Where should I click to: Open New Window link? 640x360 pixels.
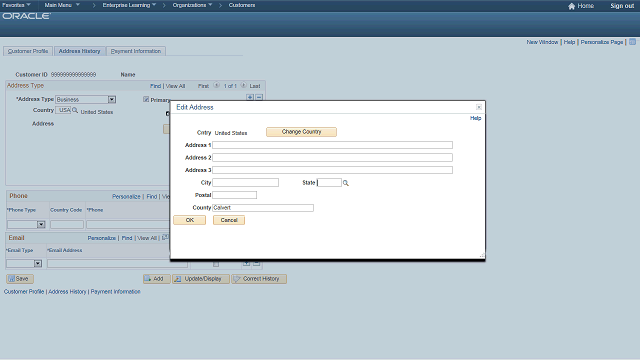(542, 42)
